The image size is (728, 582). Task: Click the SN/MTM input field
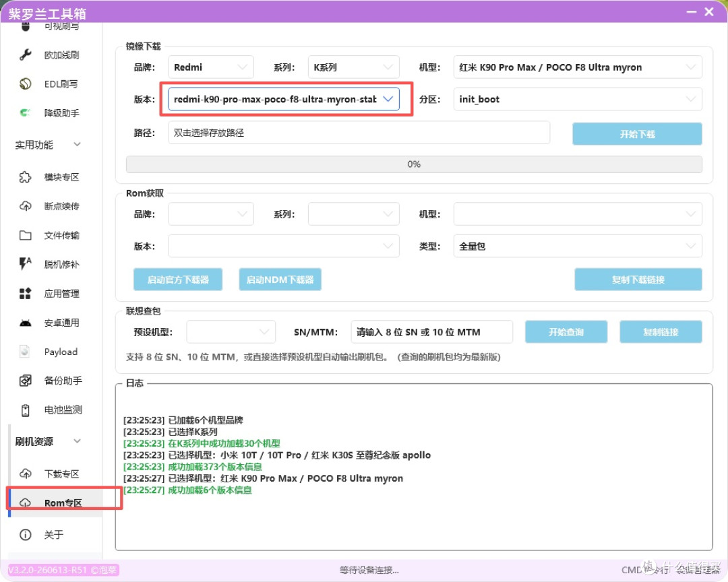[x=432, y=332]
